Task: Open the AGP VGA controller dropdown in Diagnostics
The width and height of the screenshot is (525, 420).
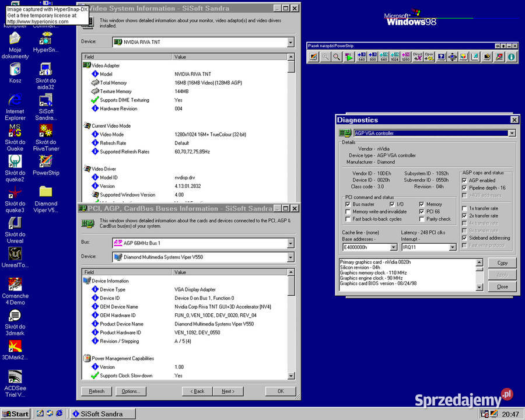Action: coord(512,134)
